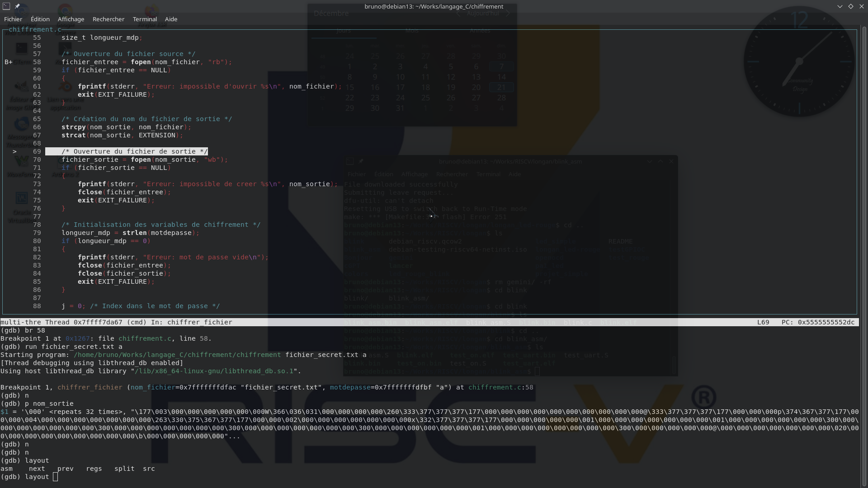Open the Affichage menu

71,19
